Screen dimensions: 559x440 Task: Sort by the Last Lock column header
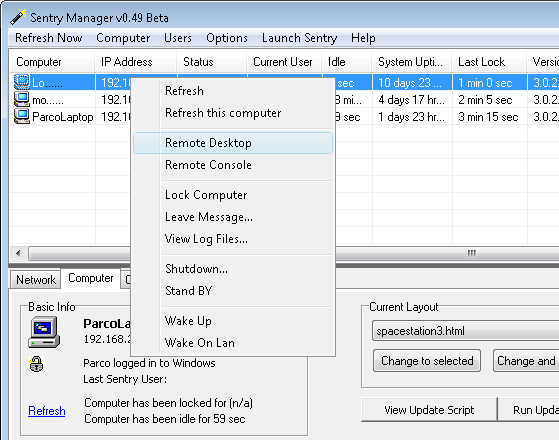click(x=489, y=62)
